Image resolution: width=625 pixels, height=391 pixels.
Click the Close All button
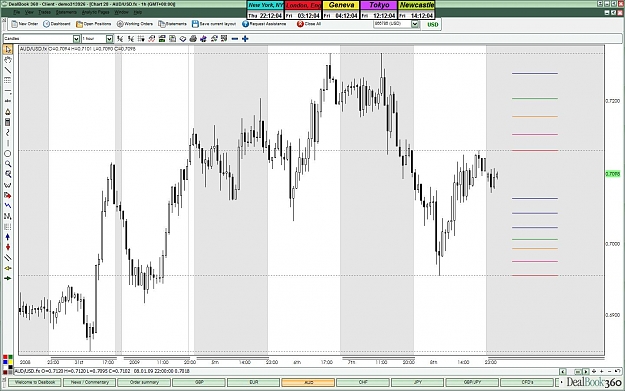(309, 24)
